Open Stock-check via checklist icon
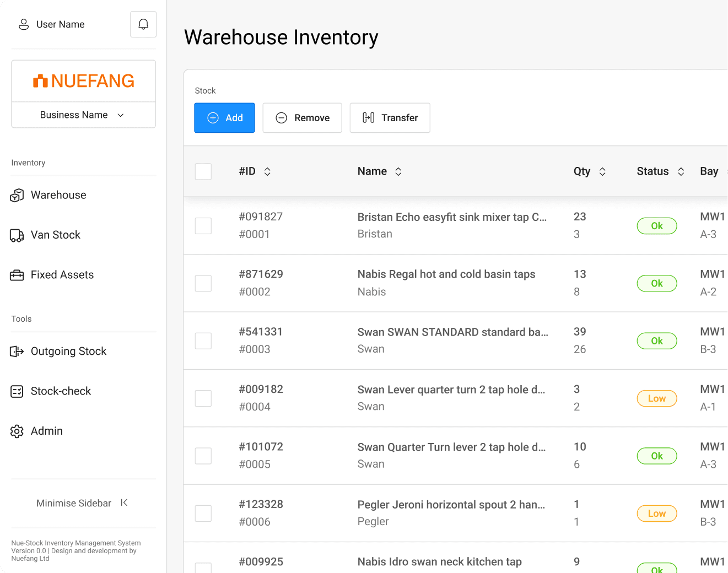Viewport: 728px width, 573px height. pyautogui.click(x=17, y=392)
